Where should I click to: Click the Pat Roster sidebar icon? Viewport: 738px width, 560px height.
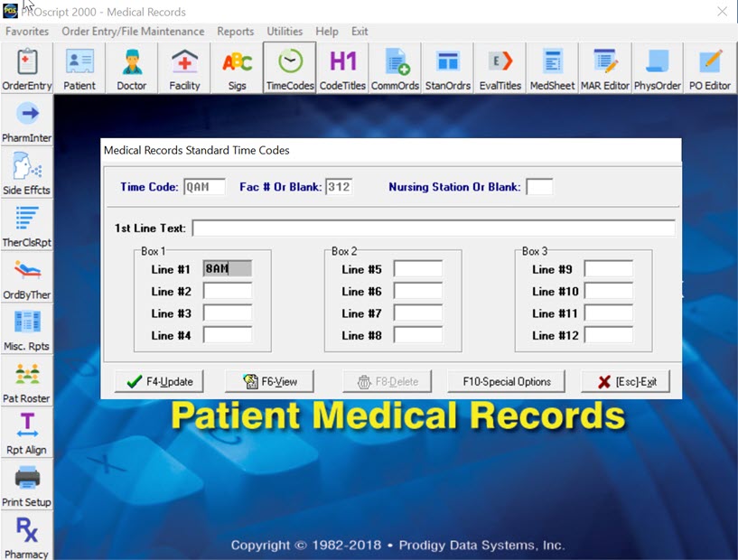26,380
